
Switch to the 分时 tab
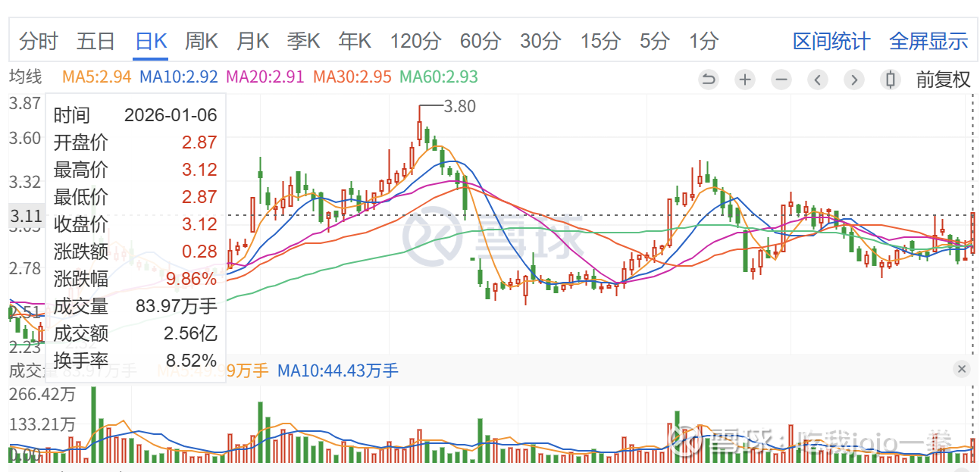39,41
